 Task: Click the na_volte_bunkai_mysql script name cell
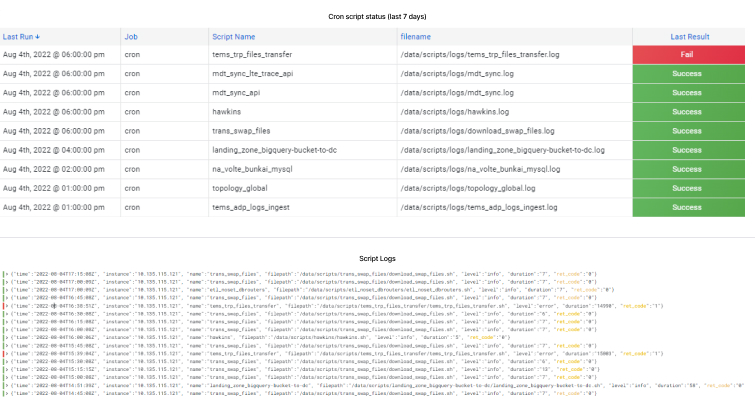tap(258, 169)
